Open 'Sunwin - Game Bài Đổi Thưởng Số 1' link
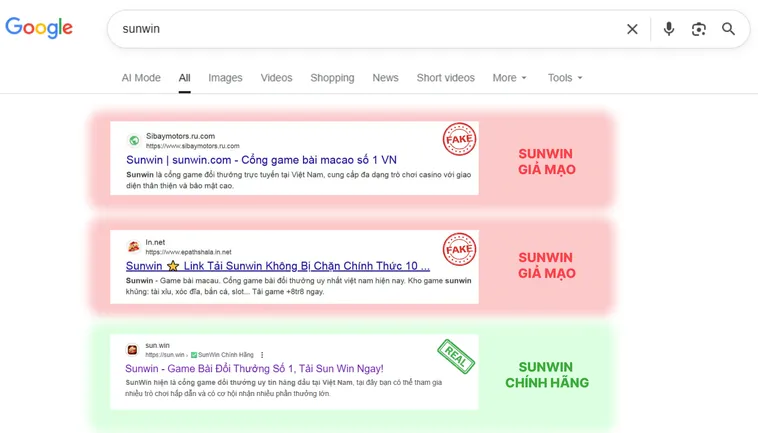The image size is (758, 433). tap(254, 369)
